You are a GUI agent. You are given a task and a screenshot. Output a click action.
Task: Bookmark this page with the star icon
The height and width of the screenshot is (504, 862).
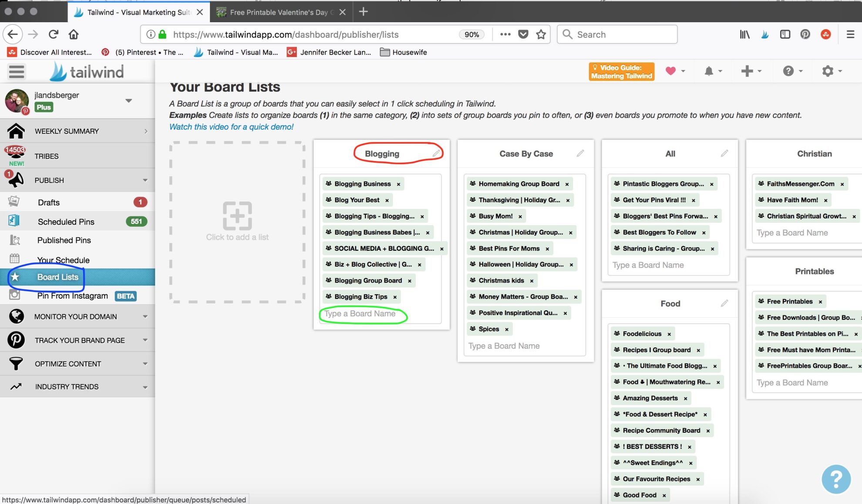(541, 34)
